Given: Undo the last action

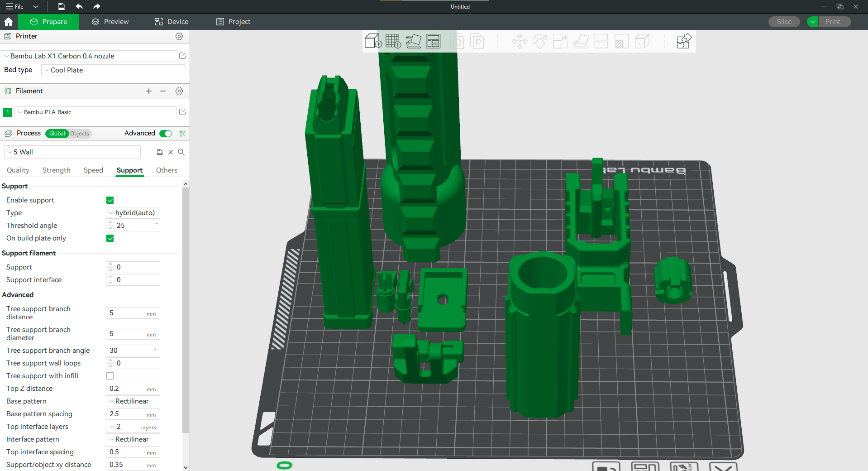Looking at the screenshot, I should (x=79, y=6).
